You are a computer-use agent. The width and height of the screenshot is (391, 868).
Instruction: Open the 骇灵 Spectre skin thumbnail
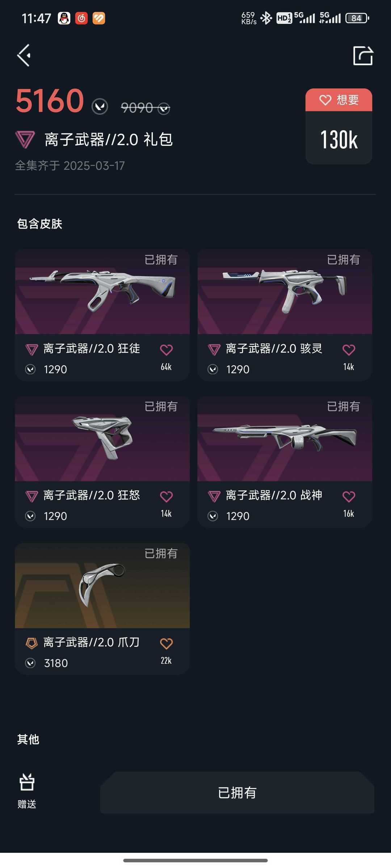[285, 292]
